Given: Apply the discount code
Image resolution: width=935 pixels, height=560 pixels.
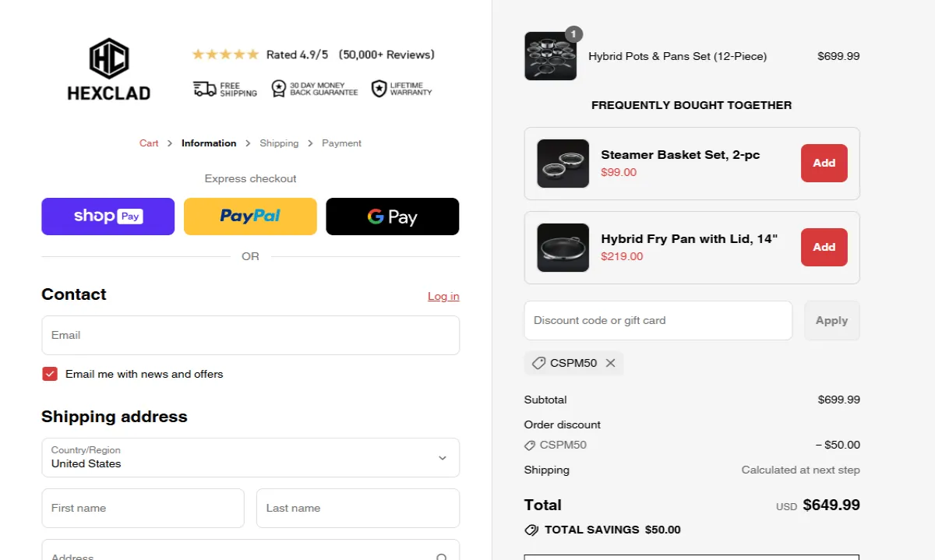Looking at the screenshot, I should coord(831,320).
